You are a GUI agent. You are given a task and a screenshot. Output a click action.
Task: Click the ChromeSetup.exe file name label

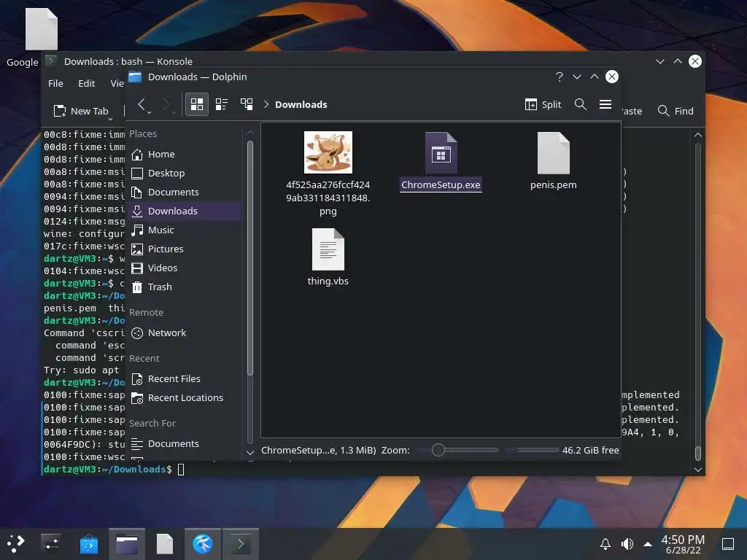click(x=441, y=184)
